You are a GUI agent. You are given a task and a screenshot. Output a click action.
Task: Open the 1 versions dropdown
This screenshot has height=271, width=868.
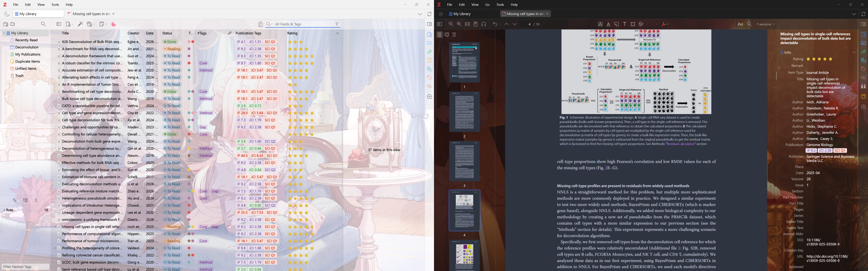[x=766, y=24]
